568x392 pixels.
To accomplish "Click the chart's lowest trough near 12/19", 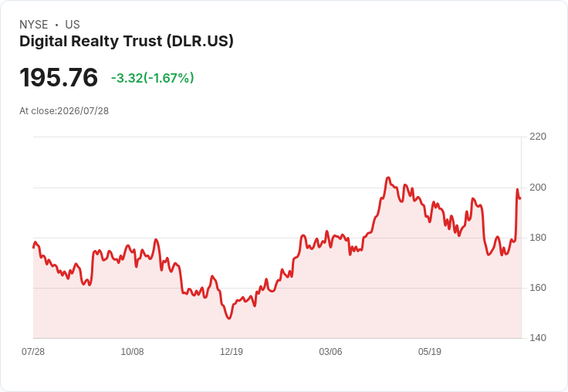I will coord(228,318).
